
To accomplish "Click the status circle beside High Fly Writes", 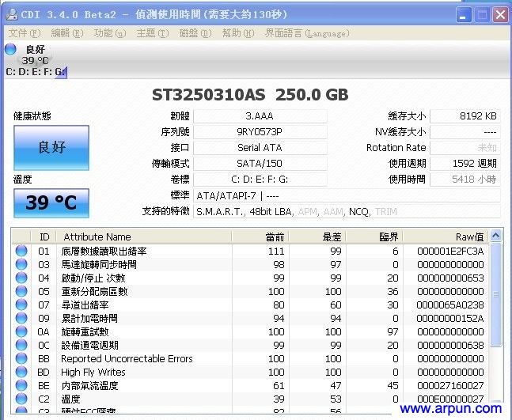I will coord(21,373).
